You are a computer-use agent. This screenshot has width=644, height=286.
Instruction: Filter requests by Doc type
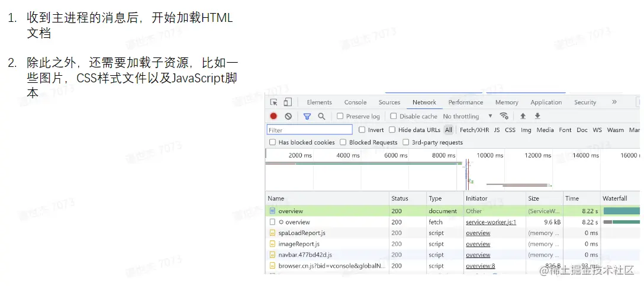click(582, 130)
